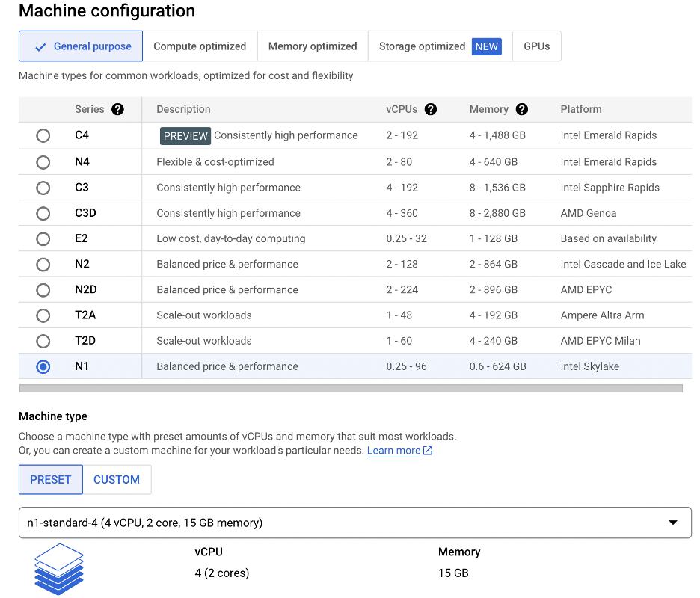
Task: Click the Memory column header label
Action: coord(489,109)
